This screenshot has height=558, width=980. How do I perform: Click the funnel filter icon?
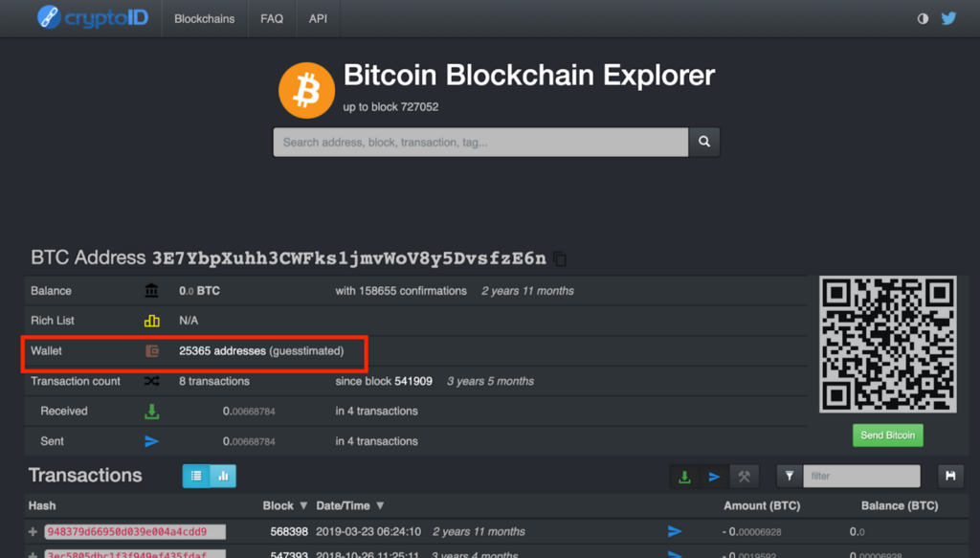coord(790,476)
